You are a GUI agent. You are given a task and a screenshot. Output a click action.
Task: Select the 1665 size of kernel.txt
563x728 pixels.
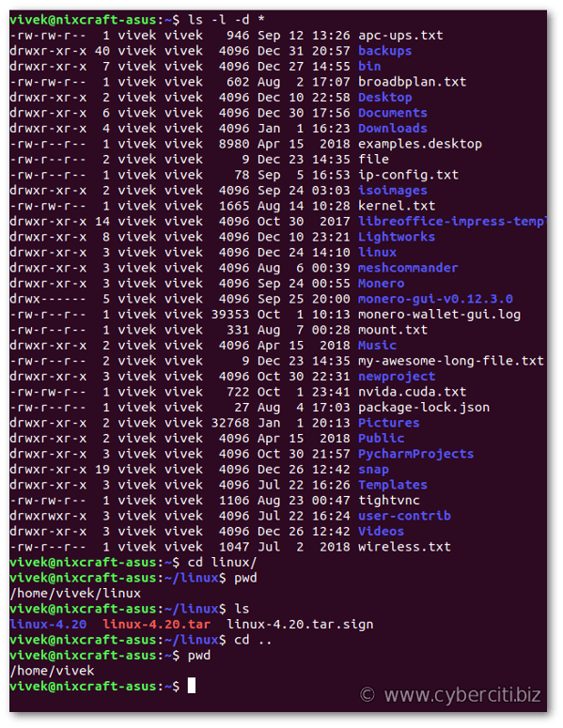(234, 206)
